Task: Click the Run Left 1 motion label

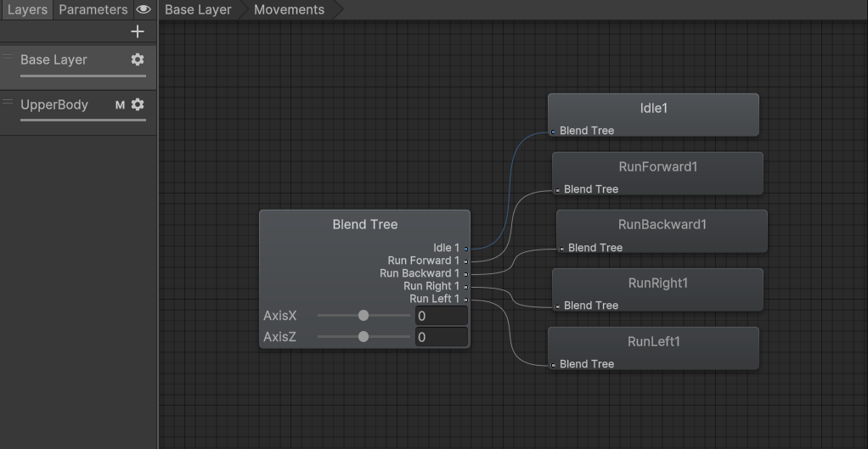Action: click(x=435, y=299)
